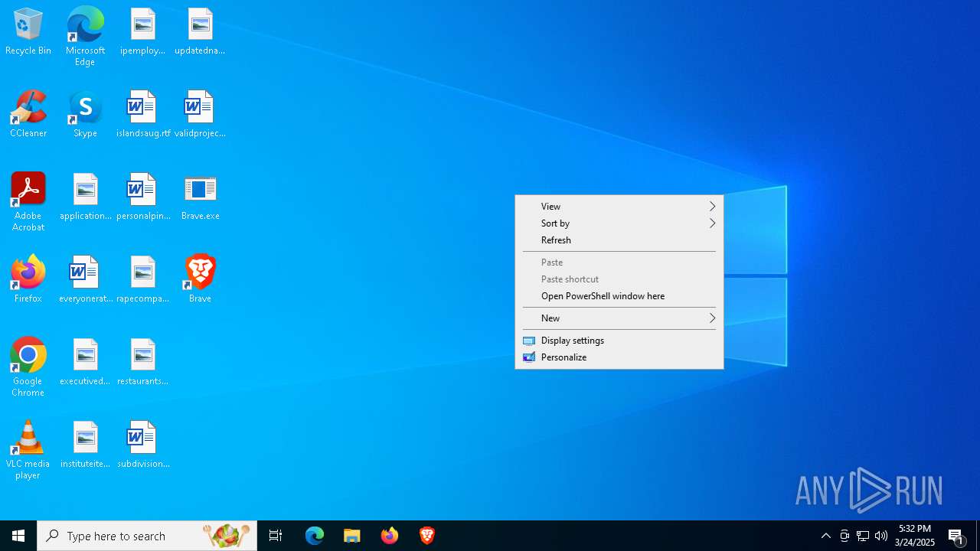Show hidden system tray icons
The image size is (980, 551).
pos(825,536)
